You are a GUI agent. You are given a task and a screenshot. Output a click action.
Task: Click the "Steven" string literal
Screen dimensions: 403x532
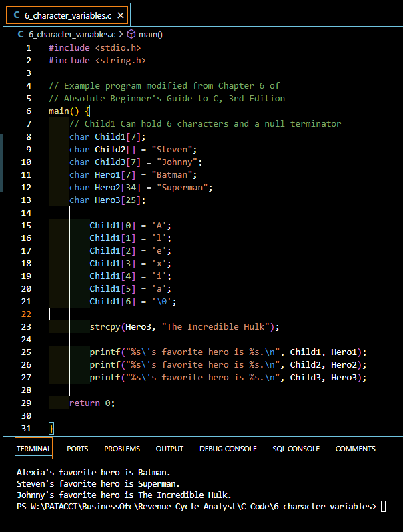(172, 150)
